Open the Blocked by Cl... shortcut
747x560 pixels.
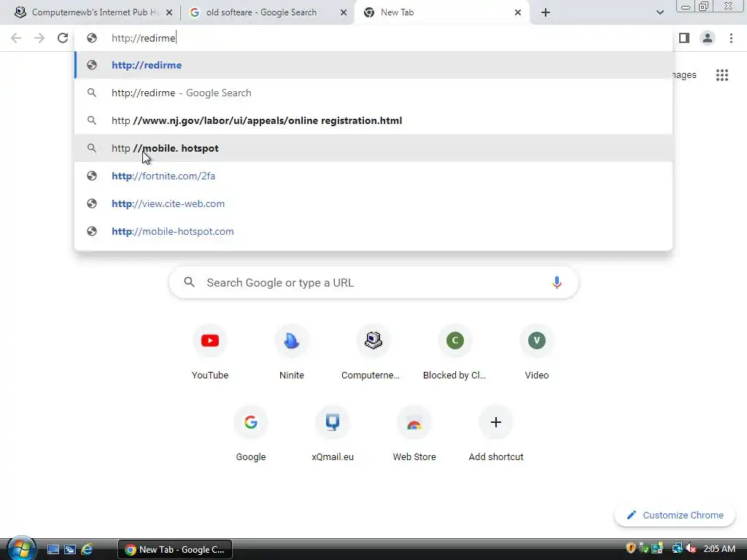click(455, 352)
